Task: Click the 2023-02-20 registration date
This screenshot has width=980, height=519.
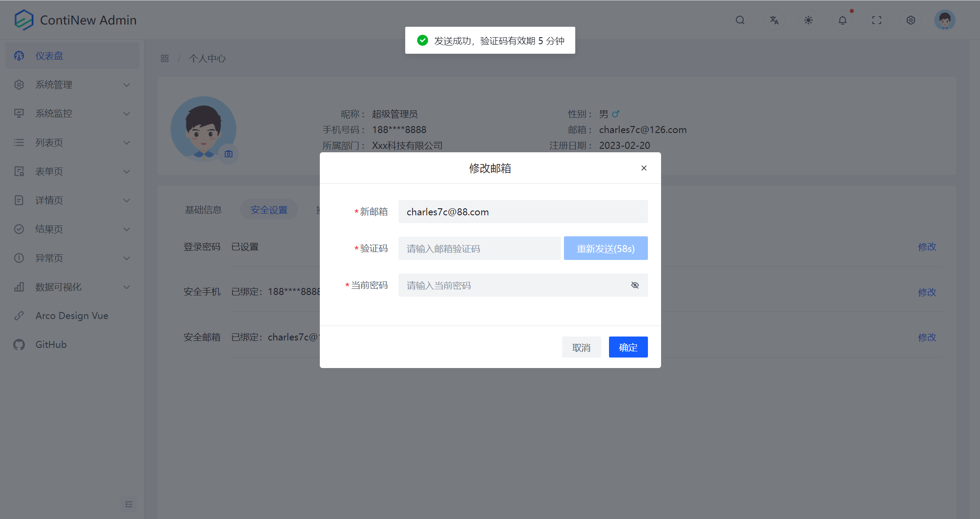Action: [x=624, y=145]
